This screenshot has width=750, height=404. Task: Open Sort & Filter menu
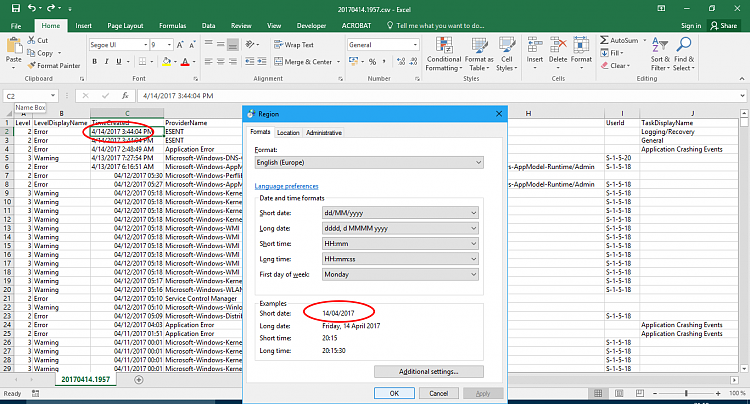point(660,55)
